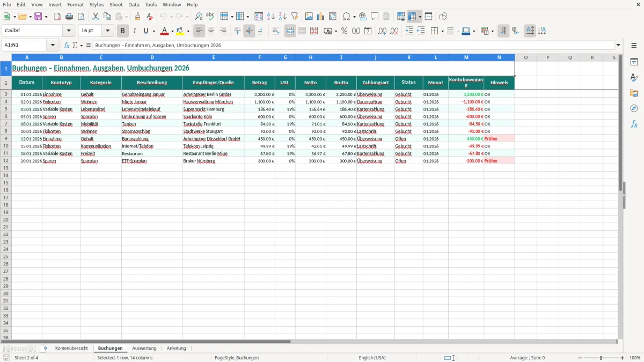This screenshot has height=362, width=644.
Task: Open the Font Name dropdown
Action: 69,31
